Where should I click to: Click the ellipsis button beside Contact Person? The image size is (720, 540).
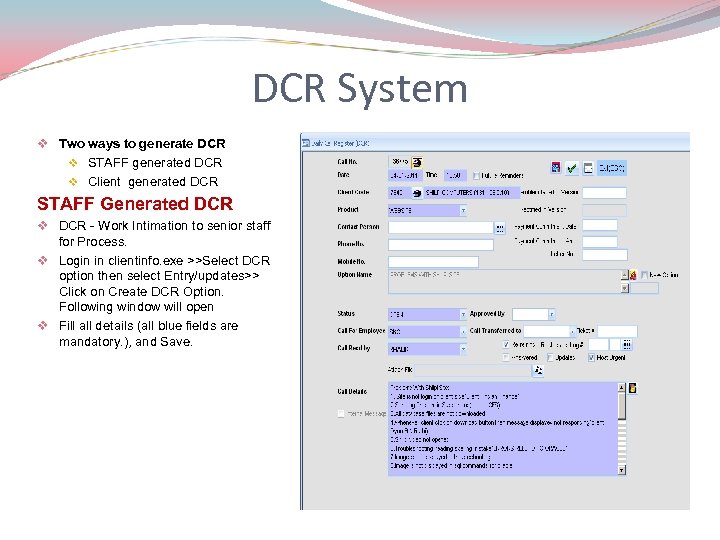point(500,227)
